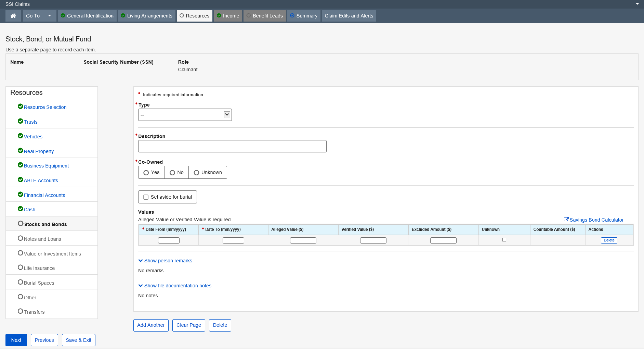
Task: Click into the Description text field
Action: [x=232, y=146]
